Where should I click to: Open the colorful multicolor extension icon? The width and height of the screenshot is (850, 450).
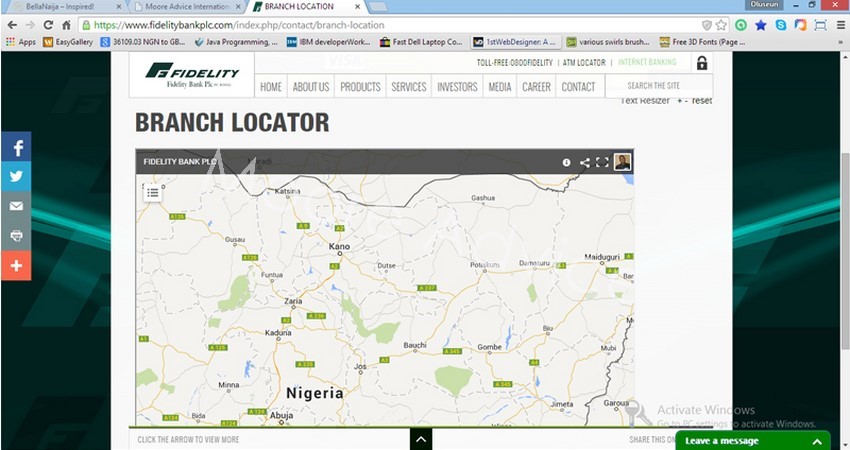[x=800, y=25]
